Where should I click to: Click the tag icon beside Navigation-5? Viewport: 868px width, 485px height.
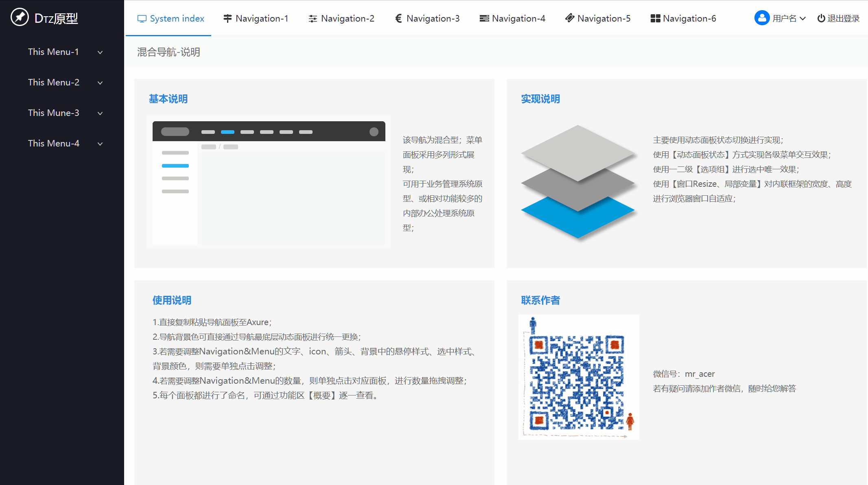pos(570,18)
